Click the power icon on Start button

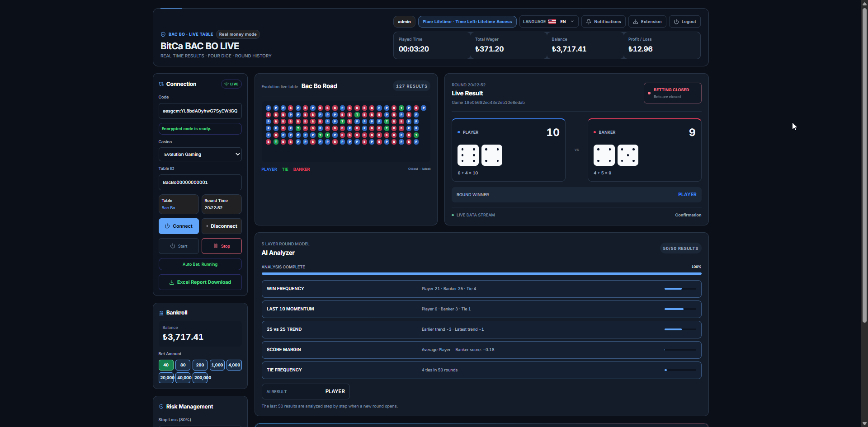pyautogui.click(x=173, y=246)
